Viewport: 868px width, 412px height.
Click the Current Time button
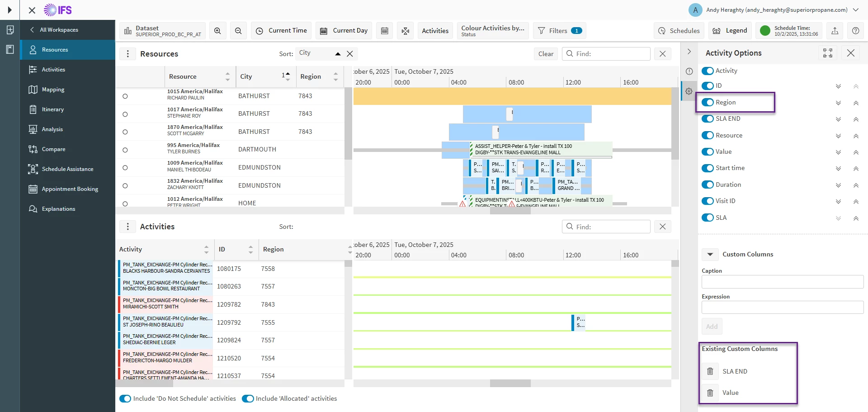point(281,31)
